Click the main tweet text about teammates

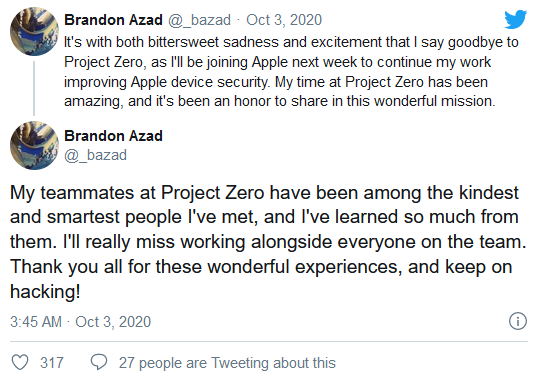tap(268, 242)
